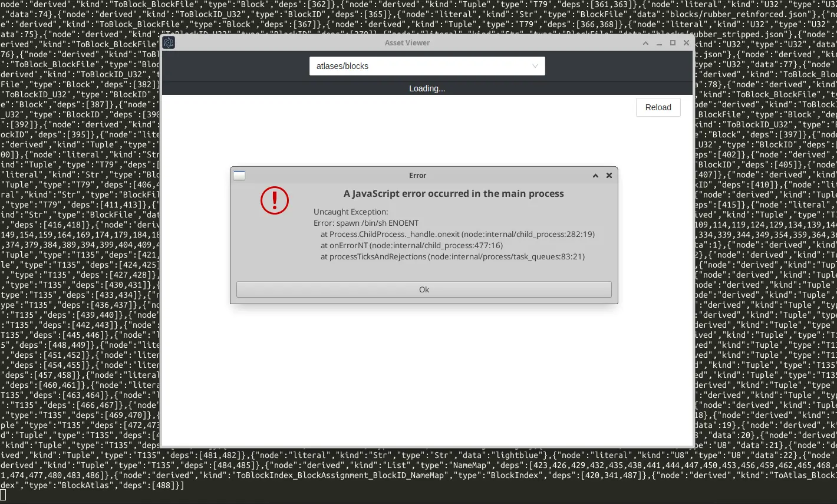This screenshot has width=837, height=504.
Task: Click the onErrorNT stack trace line
Action: tap(411, 246)
